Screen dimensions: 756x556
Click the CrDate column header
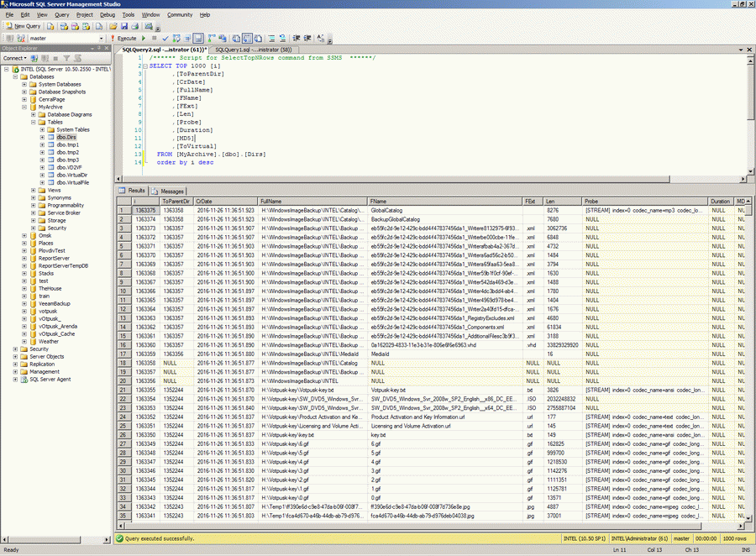coord(225,201)
